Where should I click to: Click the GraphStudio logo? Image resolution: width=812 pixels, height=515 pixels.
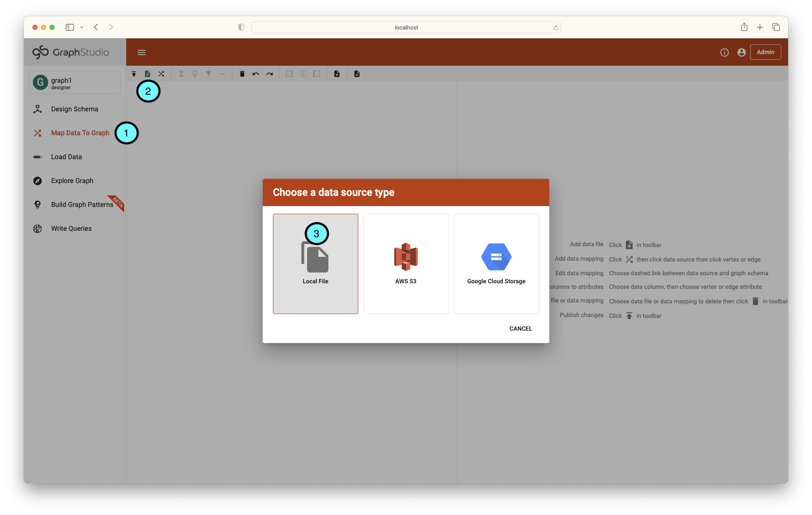[x=71, y=52]
